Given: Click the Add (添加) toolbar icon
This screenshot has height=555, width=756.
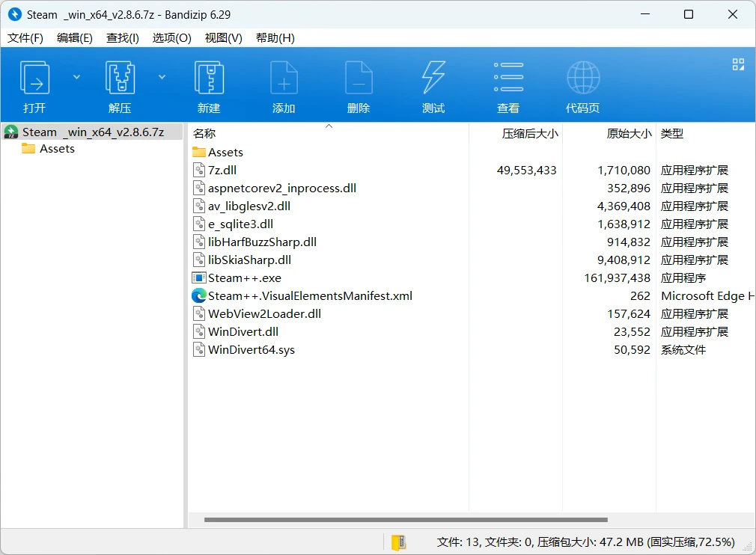Looking at the screenshot, I should [284, 78].
